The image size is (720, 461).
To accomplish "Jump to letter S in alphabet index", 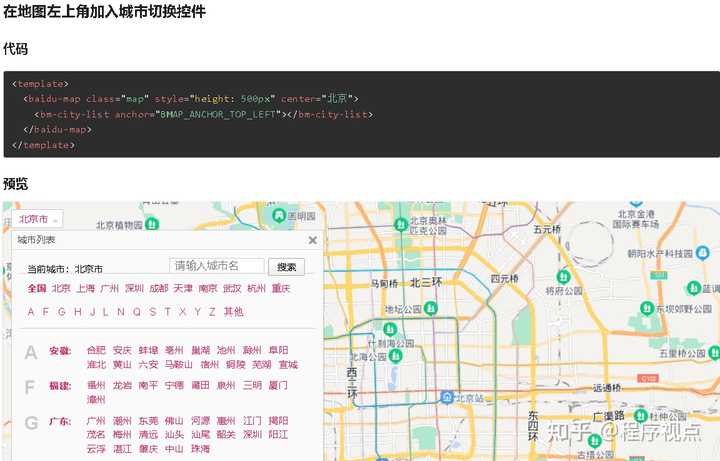I will (152, 312).
